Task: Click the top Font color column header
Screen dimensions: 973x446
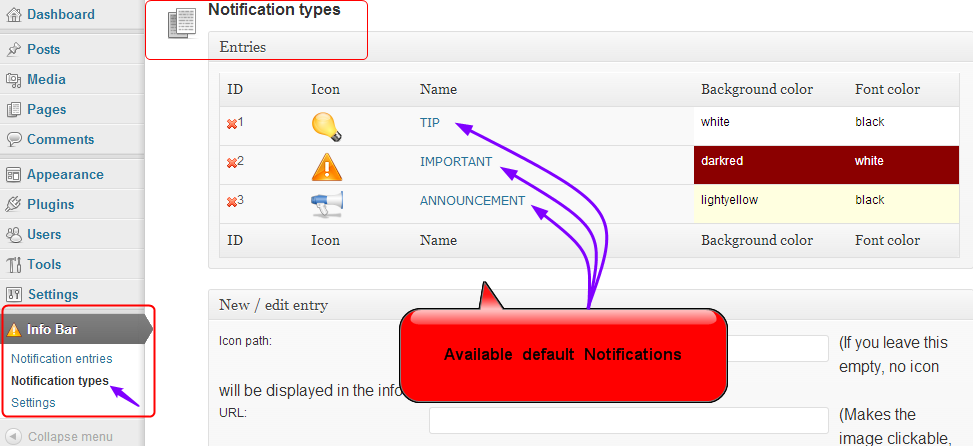Action: click(887, 89)
